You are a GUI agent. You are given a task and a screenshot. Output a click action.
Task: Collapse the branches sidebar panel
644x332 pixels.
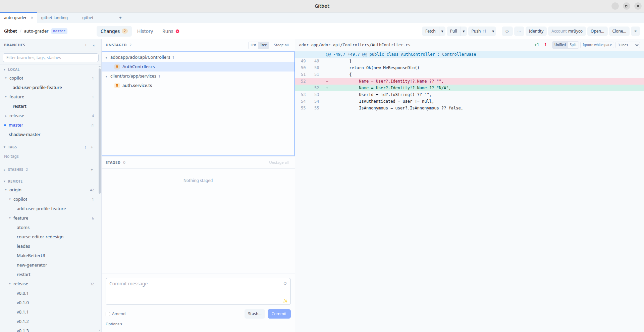tap(94, 45)
